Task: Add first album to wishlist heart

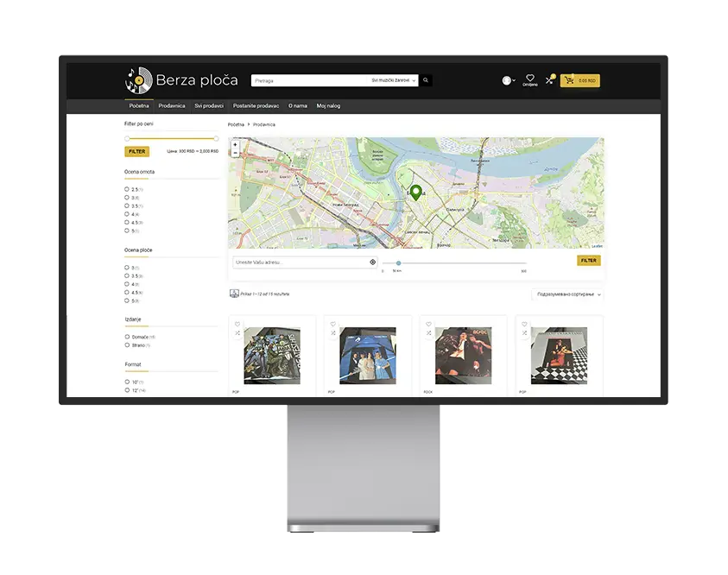Action: click(237, 324)
